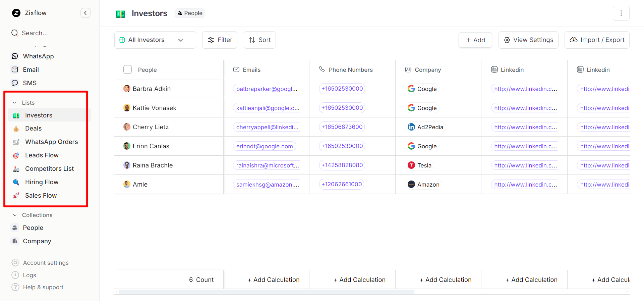Image resolution: width=644 pixels, height=301 pixels.
Task: Collapse the sidebar with the chevron button
Action: (x=85, y=13)
